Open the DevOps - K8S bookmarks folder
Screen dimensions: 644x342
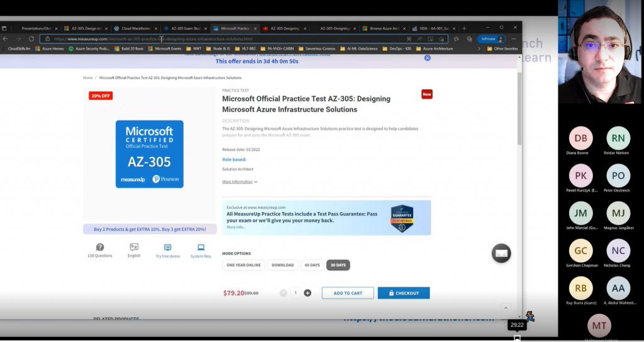[397, 48]
